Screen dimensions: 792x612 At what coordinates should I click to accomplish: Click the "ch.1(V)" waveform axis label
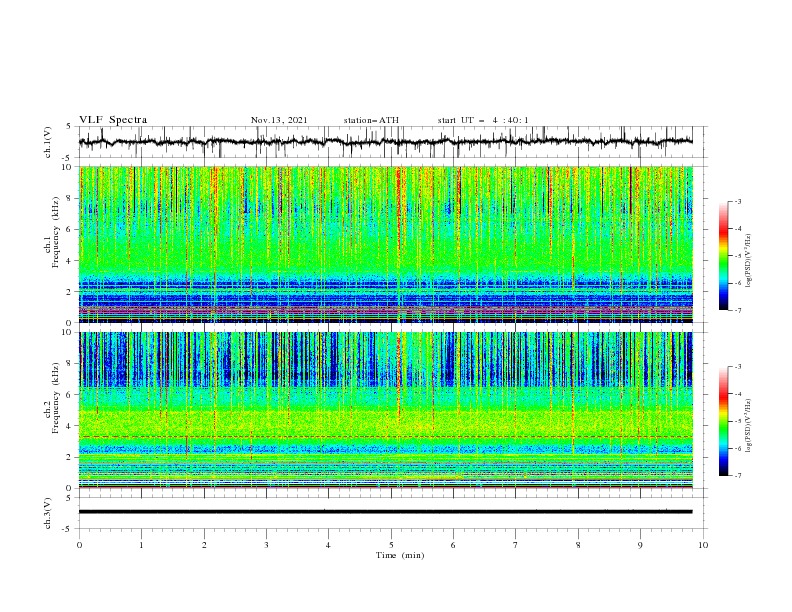(x=48, y=142)
